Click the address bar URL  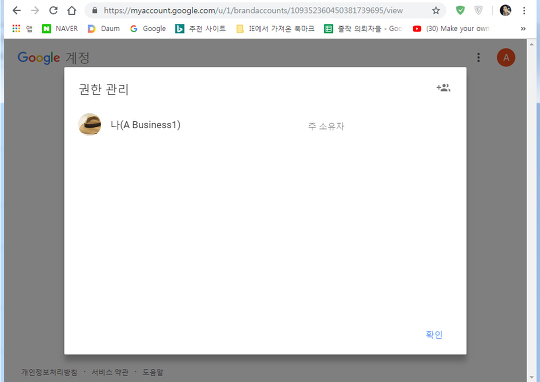point(253,11)
